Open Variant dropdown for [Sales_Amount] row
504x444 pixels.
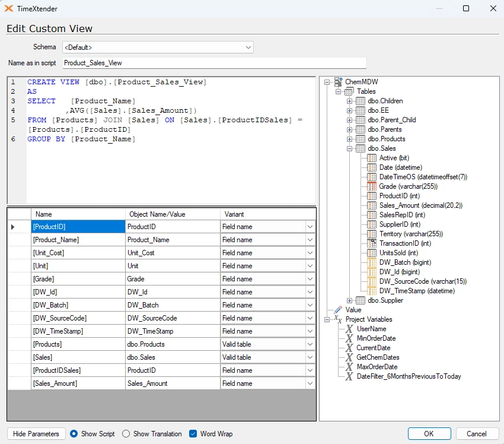[x=310, y=383]
